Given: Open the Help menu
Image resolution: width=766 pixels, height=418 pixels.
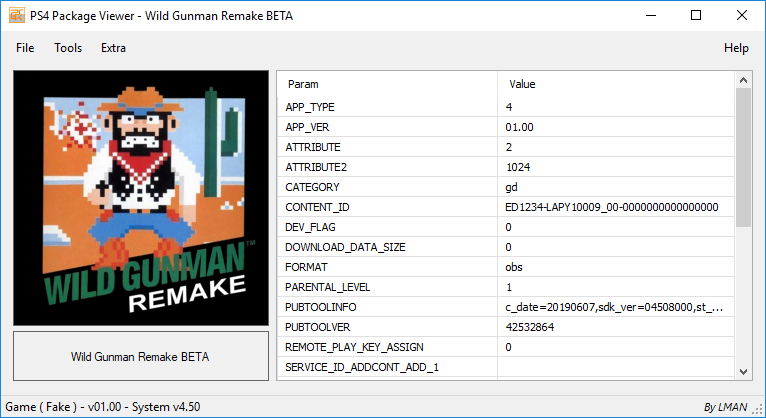Looking at the screenshot, I should click(736, 48).
